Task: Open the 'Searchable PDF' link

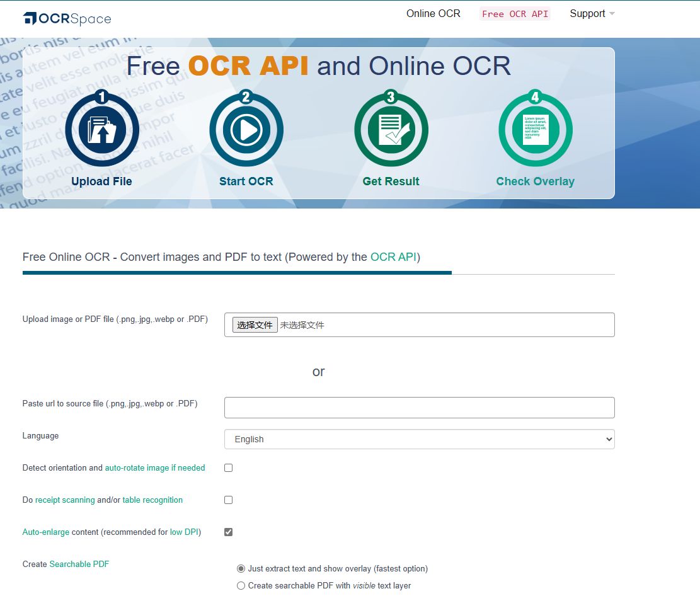Action: [79, 564]
